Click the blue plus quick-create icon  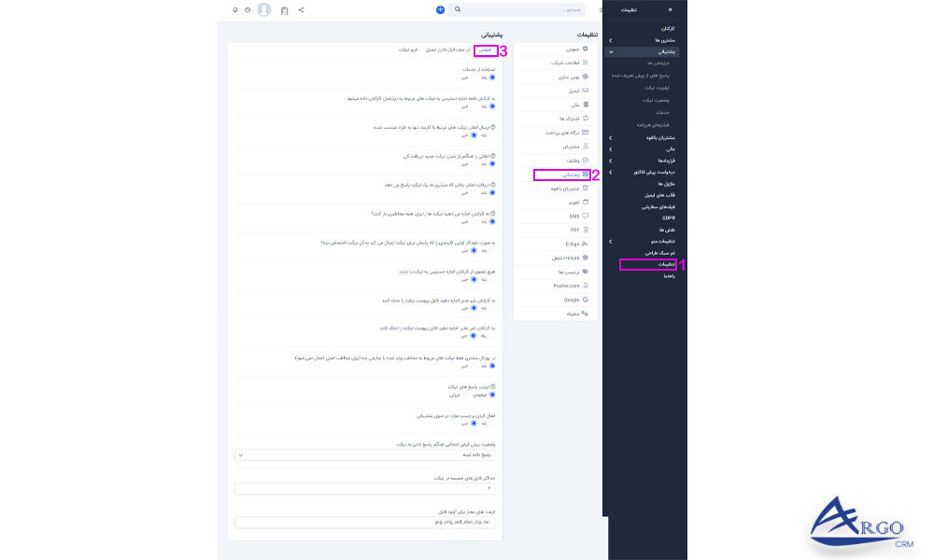click(x=440, y=10)
